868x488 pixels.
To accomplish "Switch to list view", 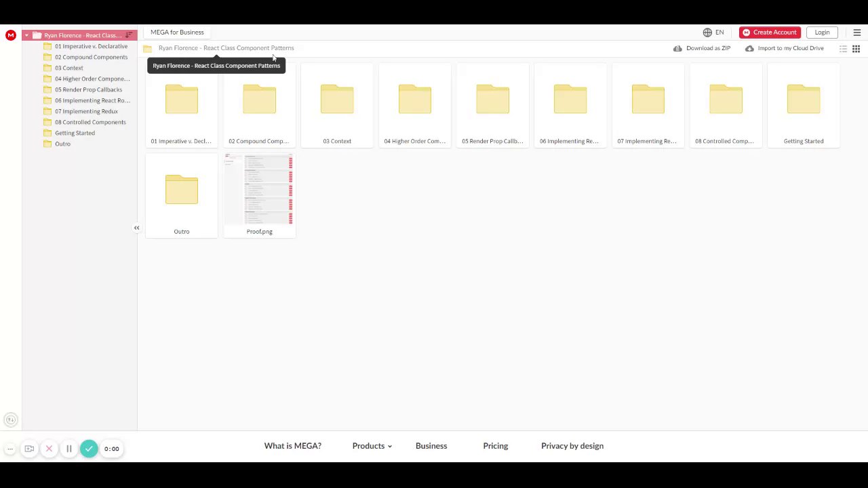I will (843, 49).
